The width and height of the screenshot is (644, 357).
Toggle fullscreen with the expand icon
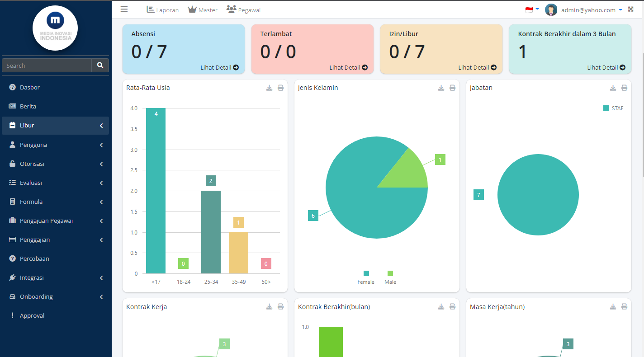coord(631,9)
